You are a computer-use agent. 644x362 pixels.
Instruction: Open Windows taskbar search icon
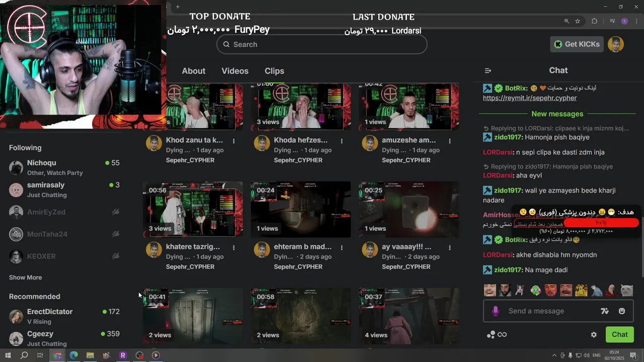click(24, 355)
